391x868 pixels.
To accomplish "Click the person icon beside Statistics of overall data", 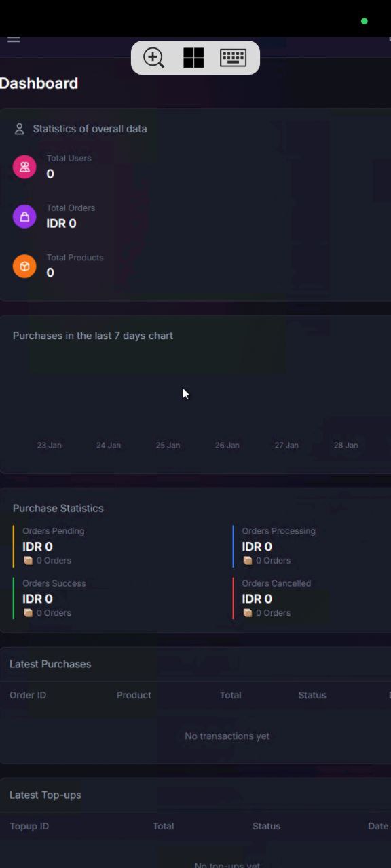I will pos(19,129).
